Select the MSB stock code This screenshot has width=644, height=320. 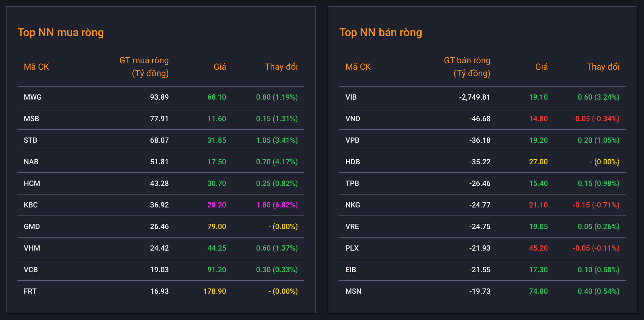(x=31, y=119)
